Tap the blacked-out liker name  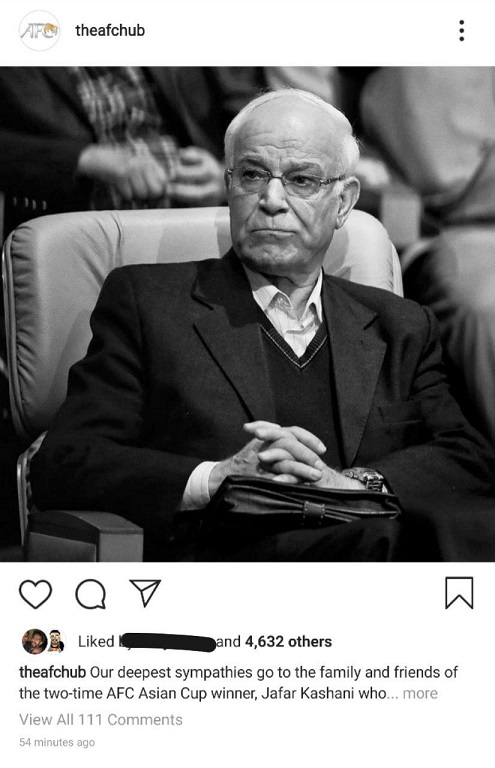167,642
